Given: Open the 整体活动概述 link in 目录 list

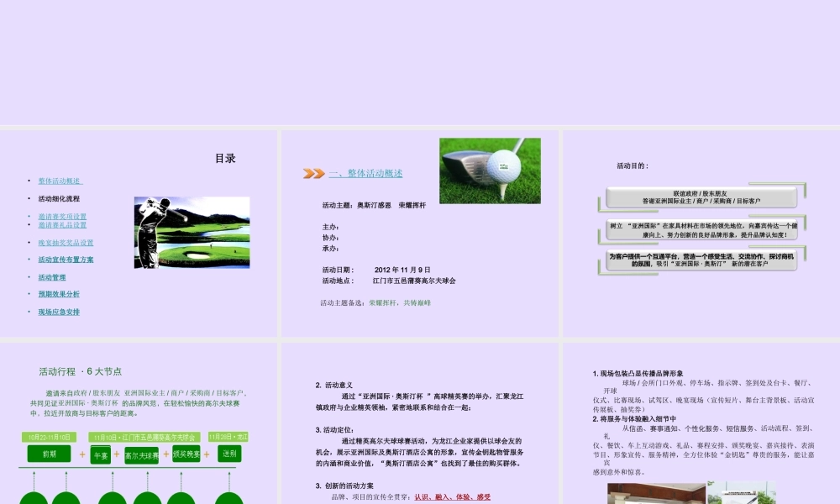Looking at the screenshot, I should [60, 181].
